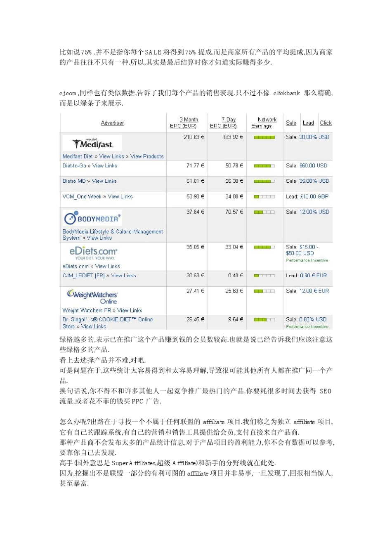Click the Click column header
Image resolution: width=392 pixels, height=554 pixels.
(x=326, y=123)
